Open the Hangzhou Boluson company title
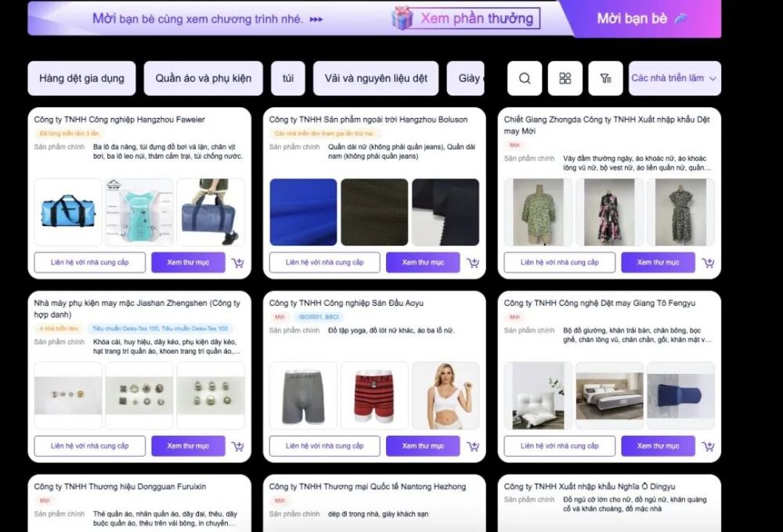The height and width of the screenshot is (532, 783). point(369,120)
